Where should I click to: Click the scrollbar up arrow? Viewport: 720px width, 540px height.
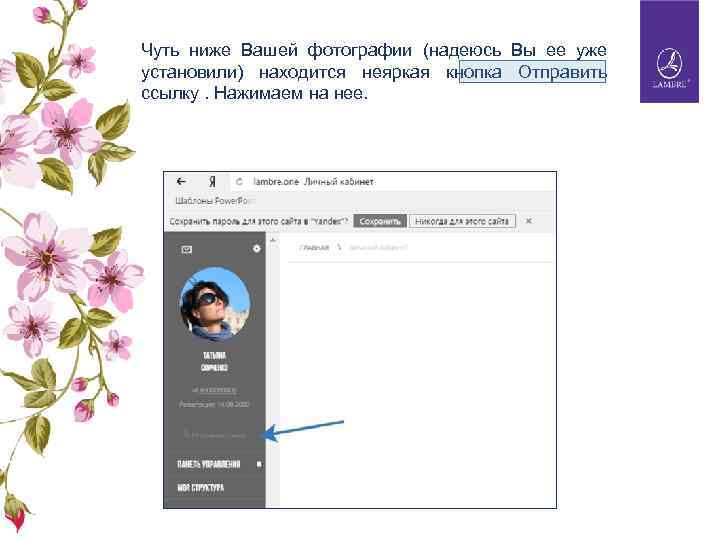coord(273,240)
